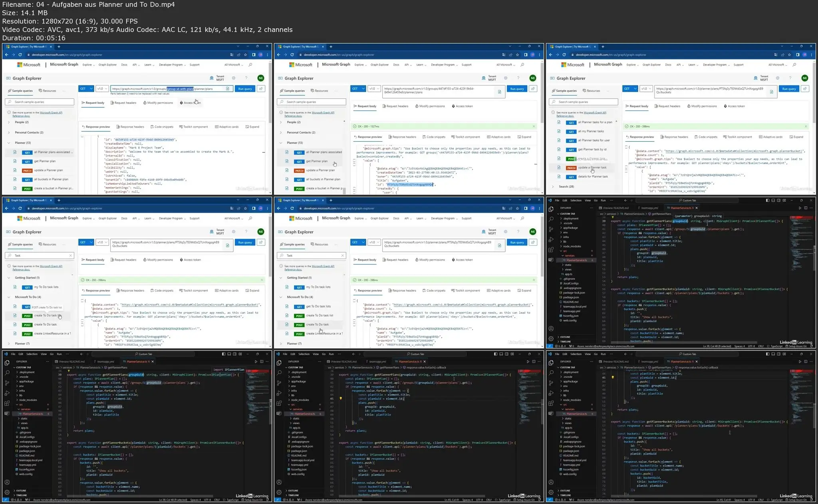Click site search magnifier in frame listing "get Planner task by id"
The image size is (818, 504).
pos(794,65)
